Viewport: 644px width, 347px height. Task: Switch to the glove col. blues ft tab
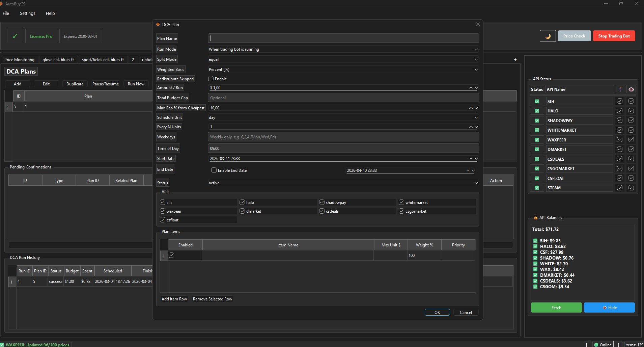(x=58, y=59)
